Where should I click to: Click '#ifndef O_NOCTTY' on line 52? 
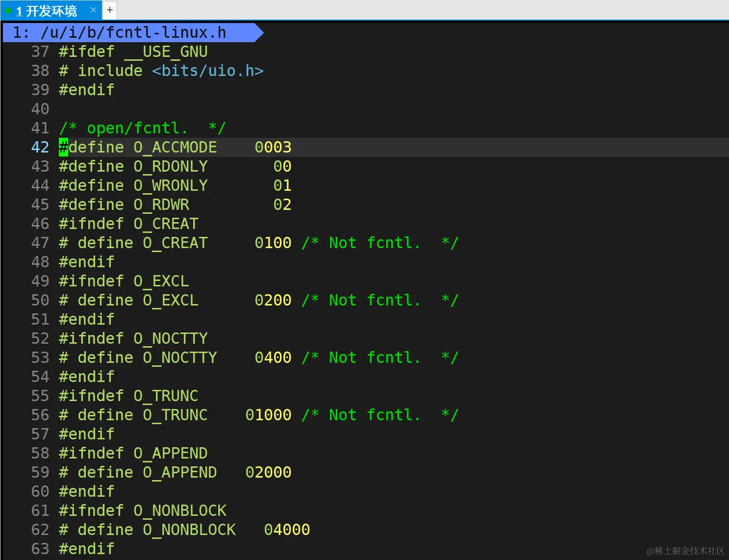[x=133, y=338]
